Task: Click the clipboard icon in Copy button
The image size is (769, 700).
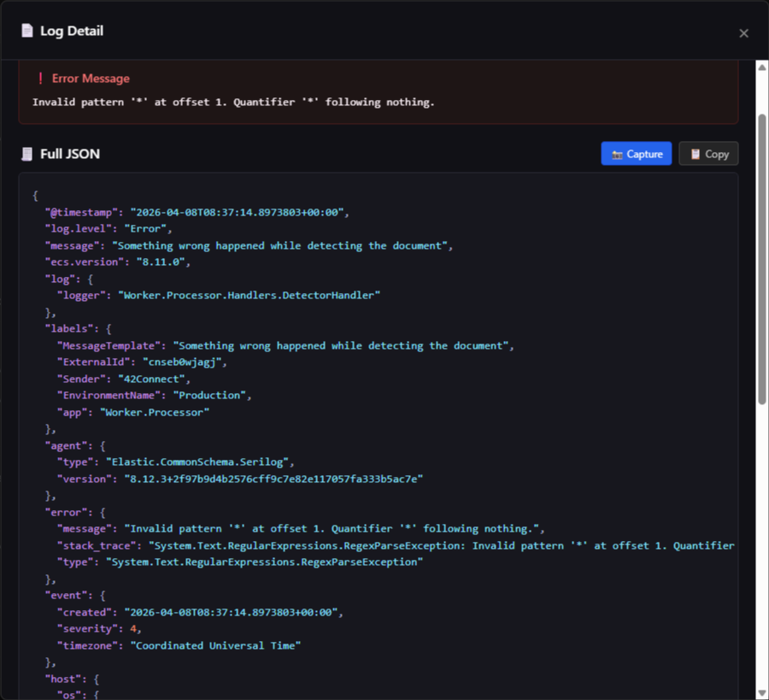Action: 695,154
